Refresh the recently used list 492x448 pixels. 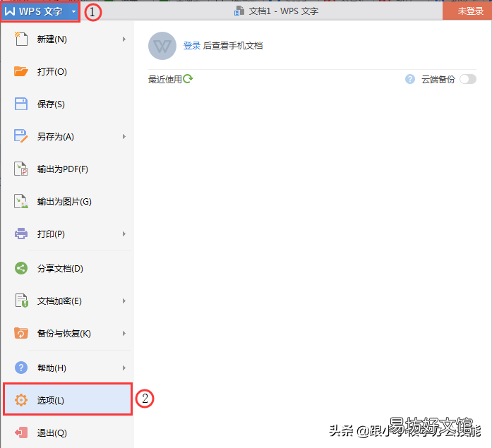(188, 78)
